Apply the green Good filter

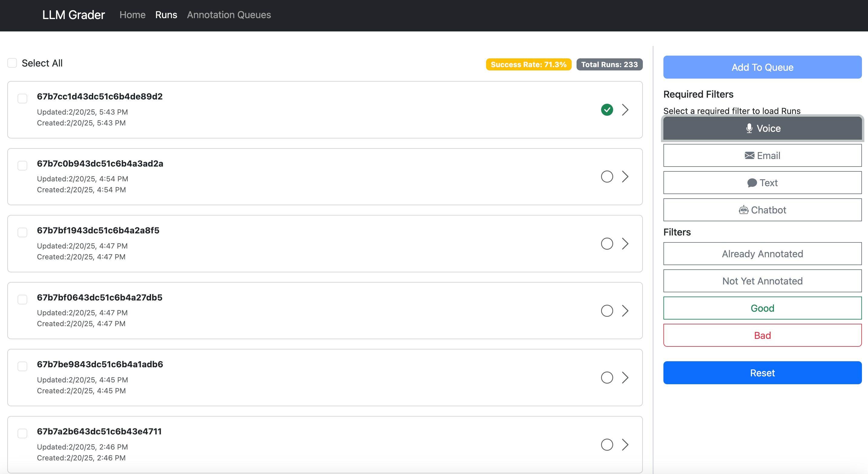[762, 308]
